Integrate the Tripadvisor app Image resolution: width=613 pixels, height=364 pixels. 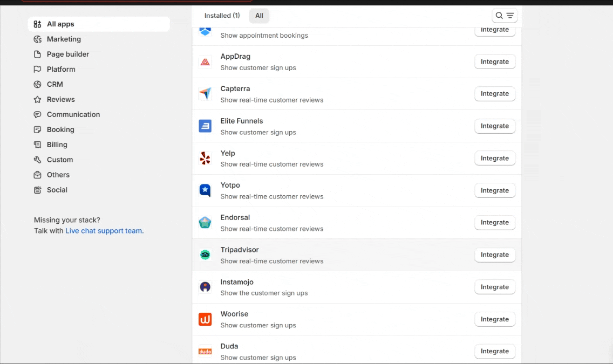[x=495, y=255]
